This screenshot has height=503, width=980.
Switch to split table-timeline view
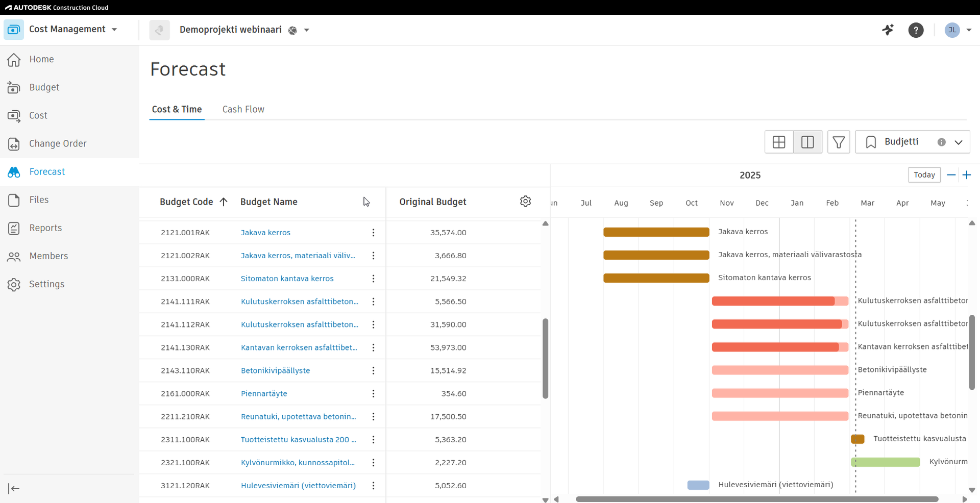(807, 142)
